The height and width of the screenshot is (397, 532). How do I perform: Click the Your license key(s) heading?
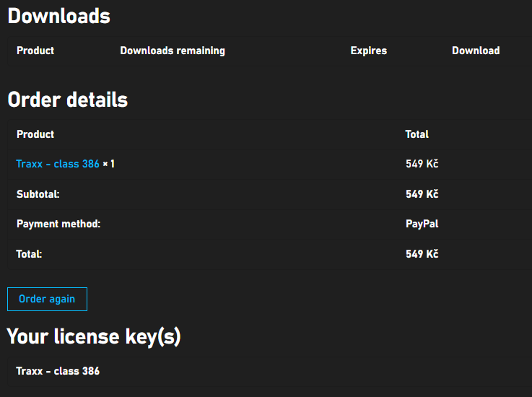(94, 336)
